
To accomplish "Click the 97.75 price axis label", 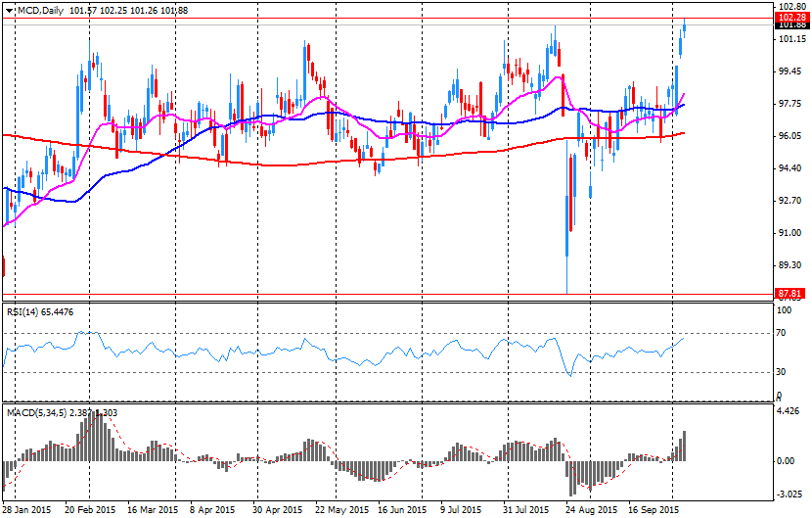I will [x=790, y=104].
